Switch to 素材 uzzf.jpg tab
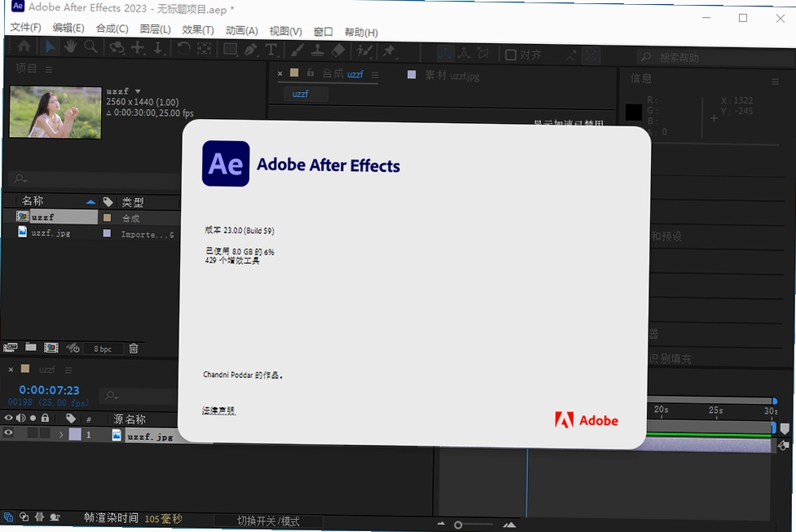This screenshot has height=532, width=796. point(452,76)
